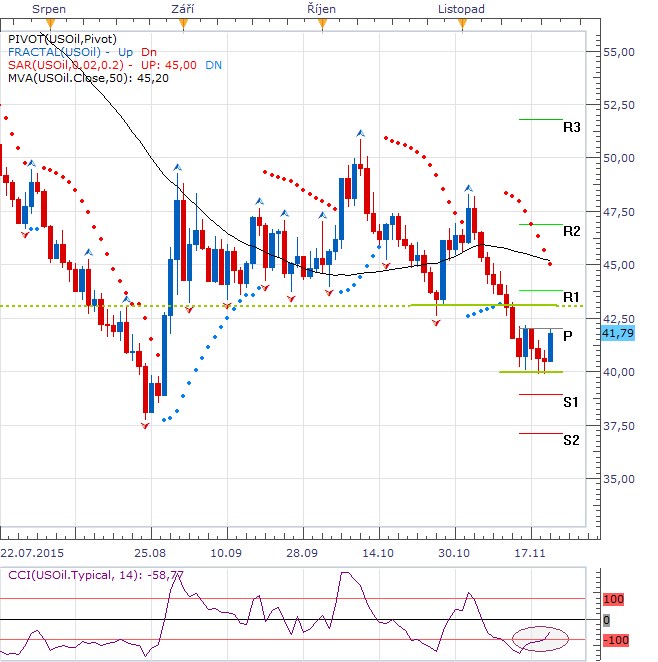Click the 35,00 price axis label

[x=619, y=479]
